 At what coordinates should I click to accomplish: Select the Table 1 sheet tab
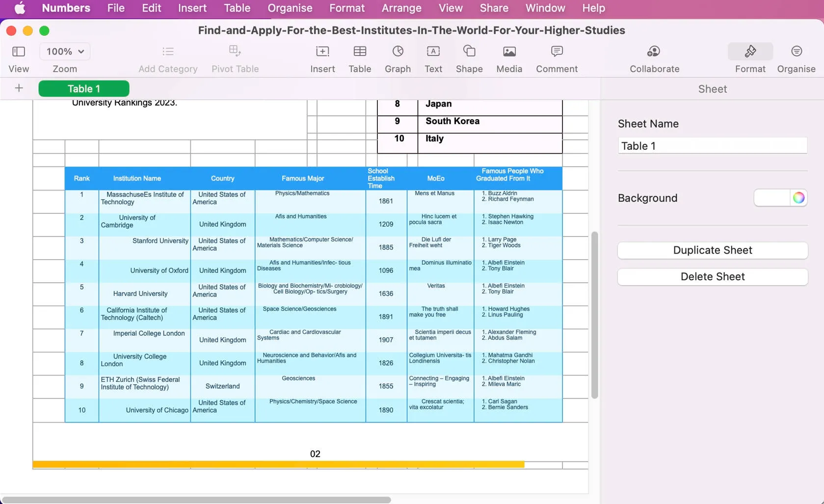click(x=84, y=89)
